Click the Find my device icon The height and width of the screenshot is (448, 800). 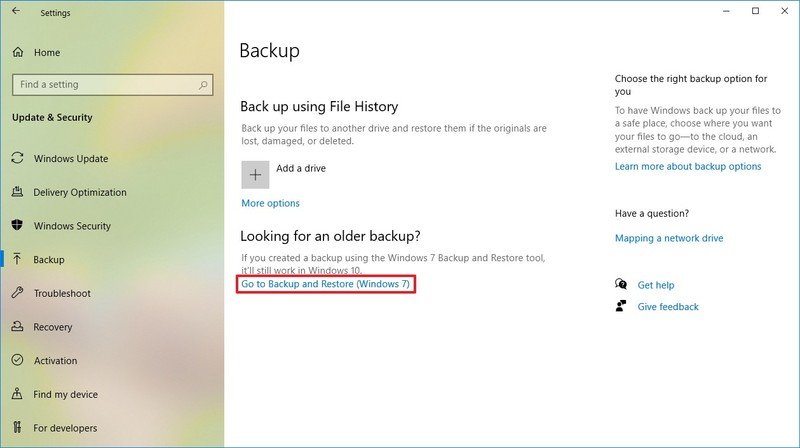click(17, 394)
